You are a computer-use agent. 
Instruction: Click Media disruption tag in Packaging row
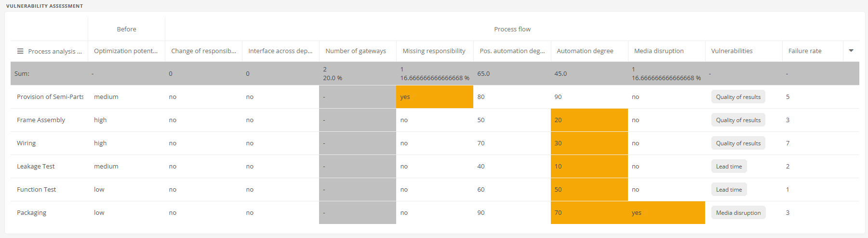pyautogui.click(x=738, y=213)
